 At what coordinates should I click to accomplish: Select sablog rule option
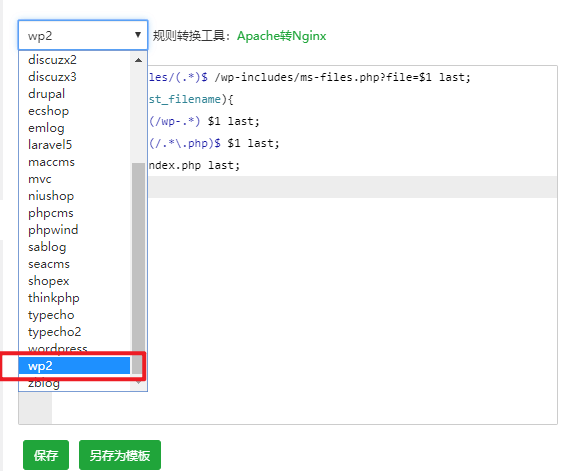[x=75, y=247]
